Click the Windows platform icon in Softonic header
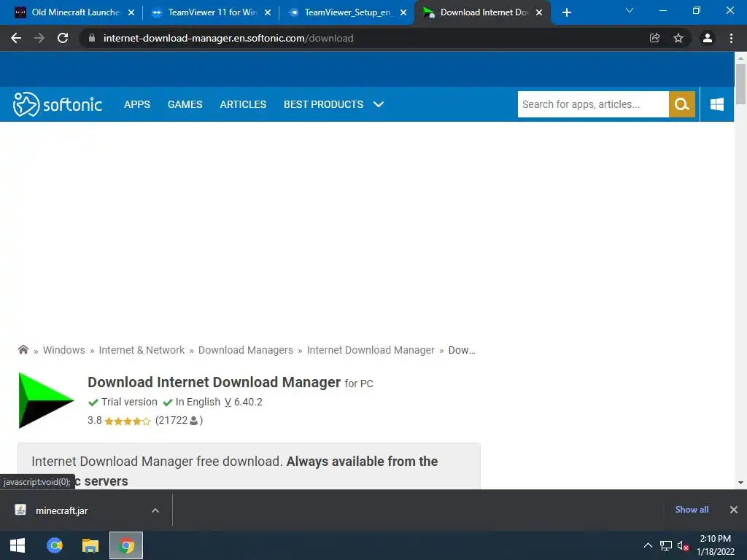The width and height of the screenshot is (747, 560). point(717,104)
